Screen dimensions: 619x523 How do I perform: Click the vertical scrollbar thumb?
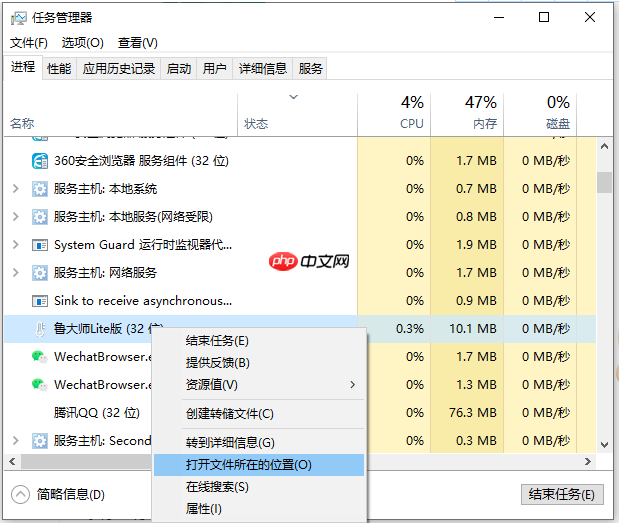604,182
